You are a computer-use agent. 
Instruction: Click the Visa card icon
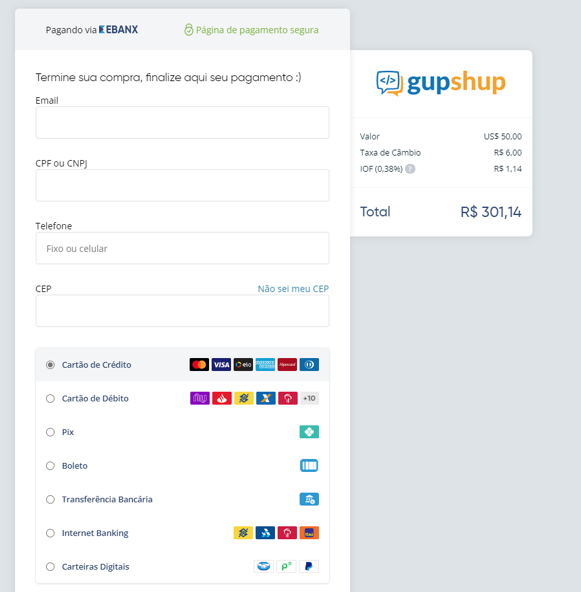click(221, 365)
